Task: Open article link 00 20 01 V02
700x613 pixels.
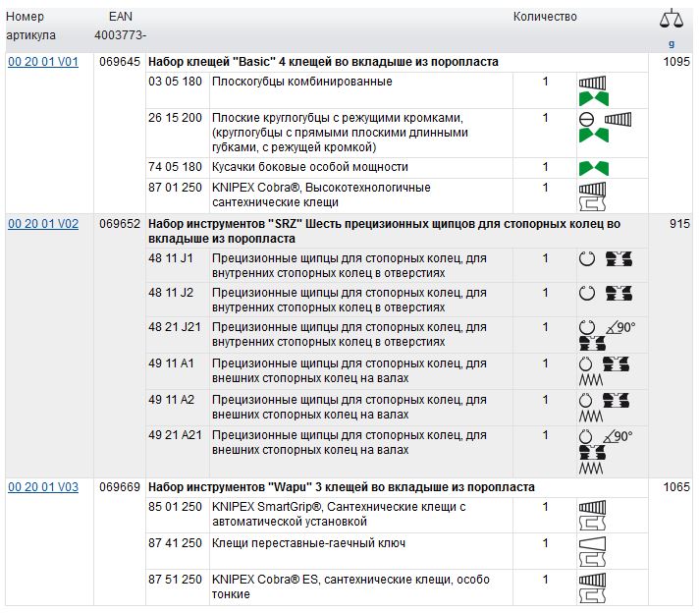Action: coord(43,224)
